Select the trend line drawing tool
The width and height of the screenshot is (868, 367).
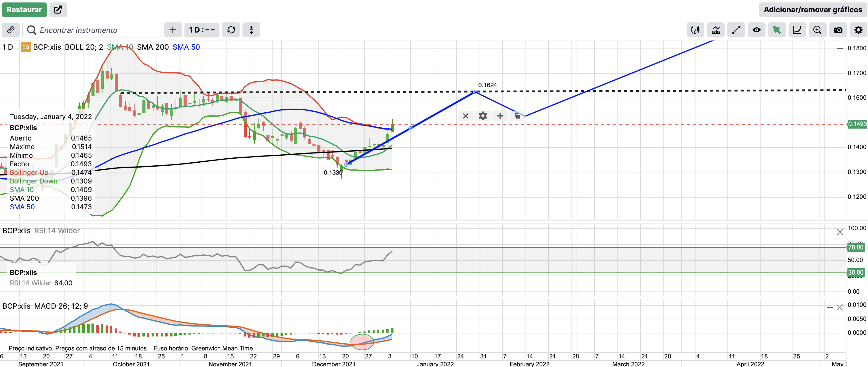(x=736, y=30)
